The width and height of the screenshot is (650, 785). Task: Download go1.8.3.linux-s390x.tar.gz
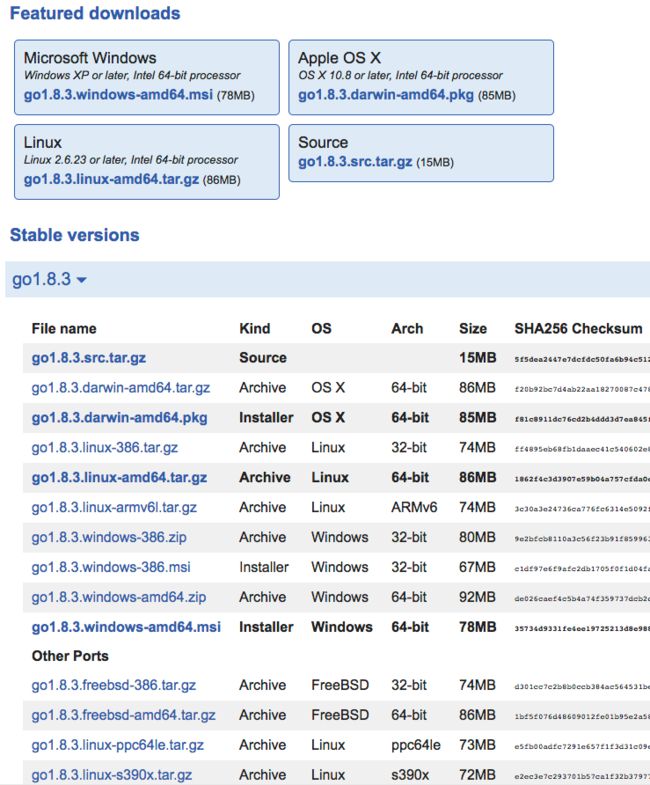[112, 775]
